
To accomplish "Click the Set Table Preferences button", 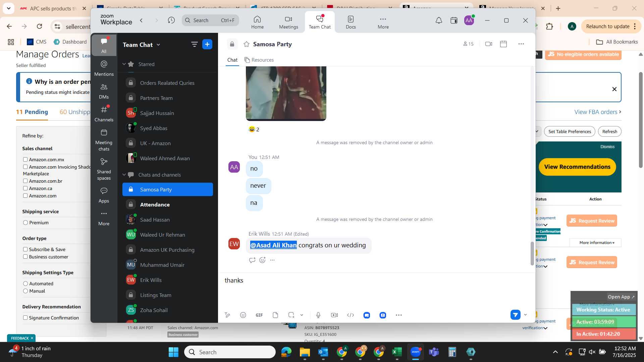I will coord(570,131).
